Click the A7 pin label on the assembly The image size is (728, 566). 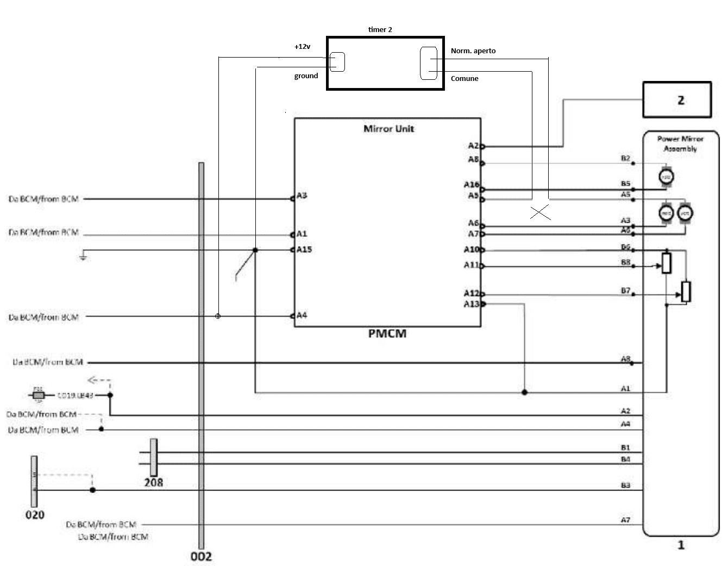(x=625, y=520)
